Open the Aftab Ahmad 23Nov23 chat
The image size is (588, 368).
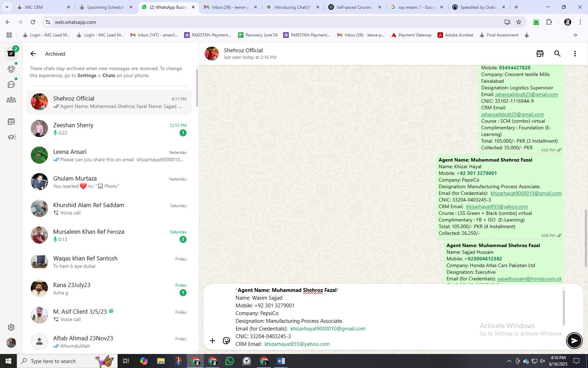click(x=109, y=342)
